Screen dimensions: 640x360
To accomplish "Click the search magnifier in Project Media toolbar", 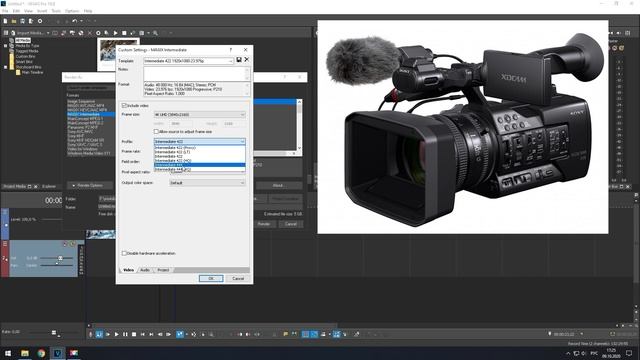I will tap(156, 33).
